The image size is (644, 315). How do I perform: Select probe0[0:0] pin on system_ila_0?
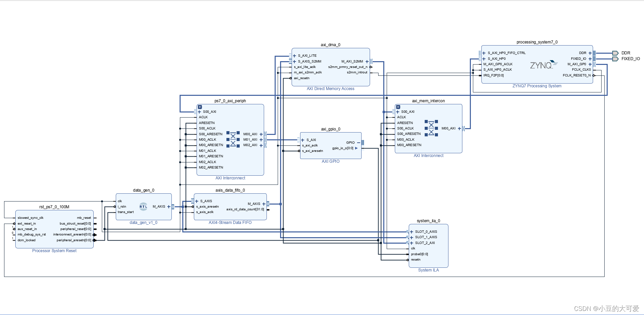click(x=419, y=254)
